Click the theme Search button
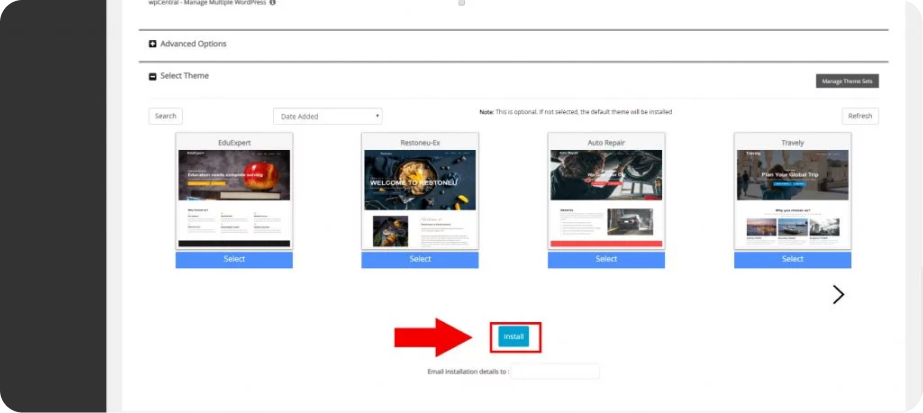This screenshot has width=923, height=413. tap(165, 116)
